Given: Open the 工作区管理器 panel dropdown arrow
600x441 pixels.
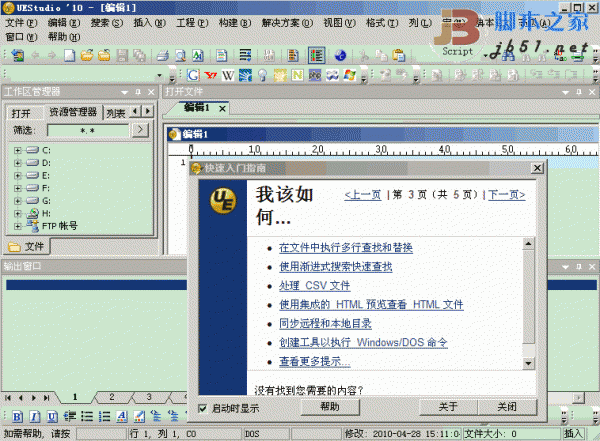Looking at the screenshot, I should coord(124,92).
